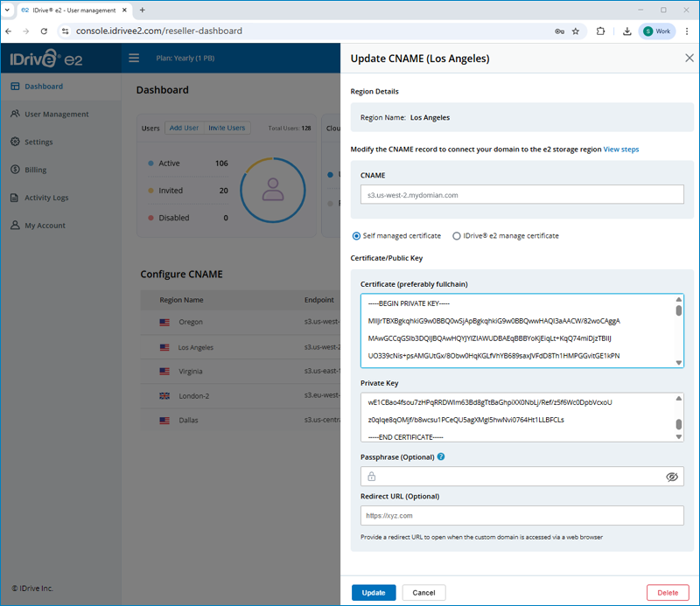Click the password key icon in address bar

coord(558,31)
